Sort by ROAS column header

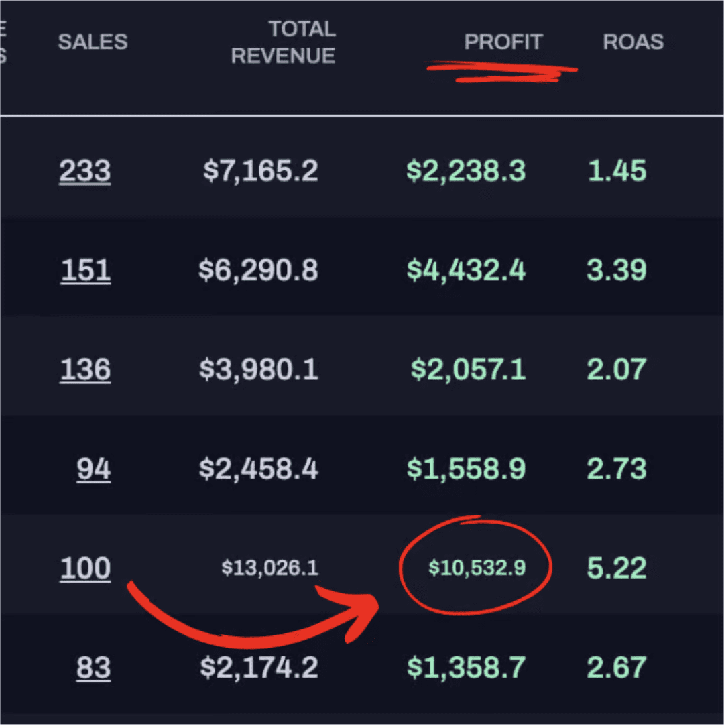point(633,42)
